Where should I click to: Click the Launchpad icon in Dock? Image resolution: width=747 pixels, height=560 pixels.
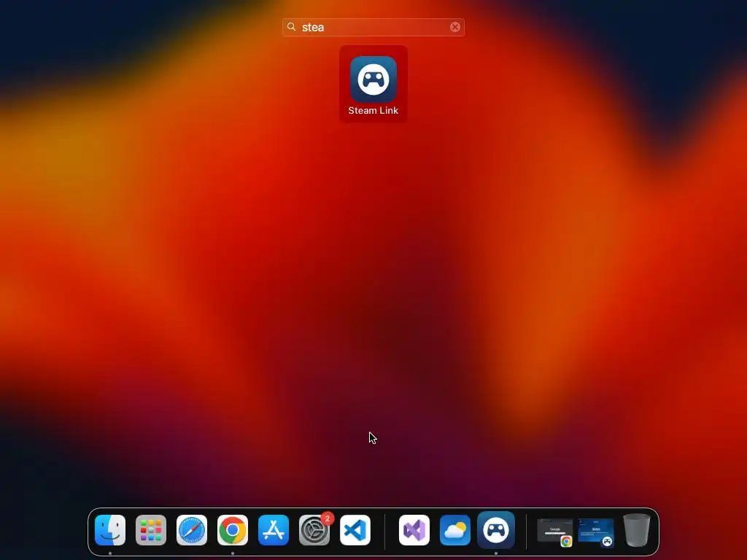click(151, 530)
